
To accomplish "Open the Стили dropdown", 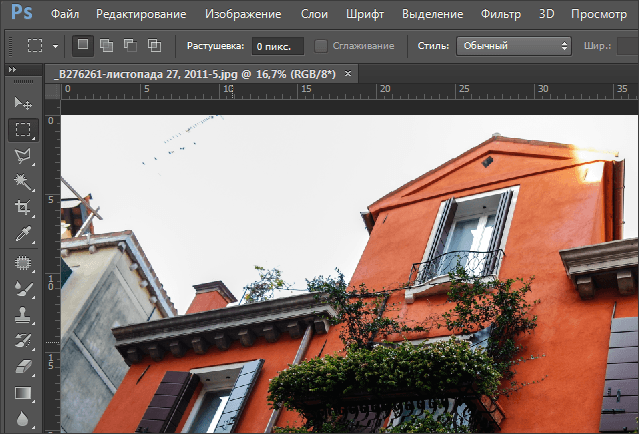I will click(x=513, y=46).
